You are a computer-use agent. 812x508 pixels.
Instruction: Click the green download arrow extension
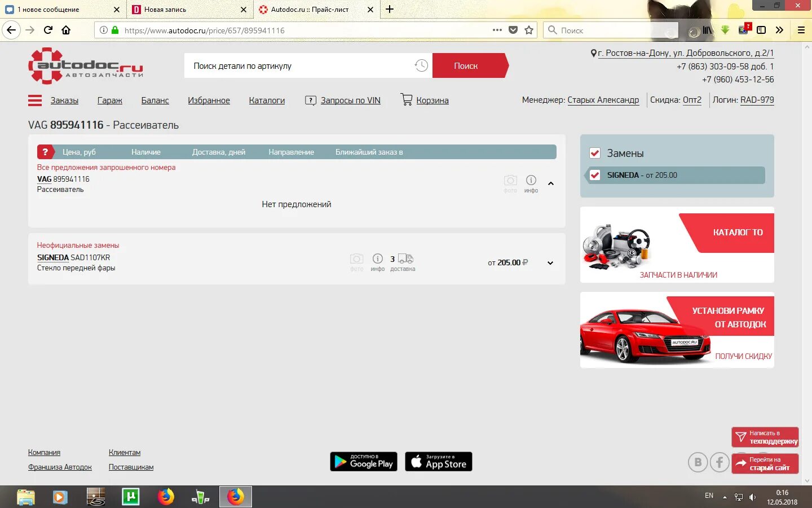point(725,30)
